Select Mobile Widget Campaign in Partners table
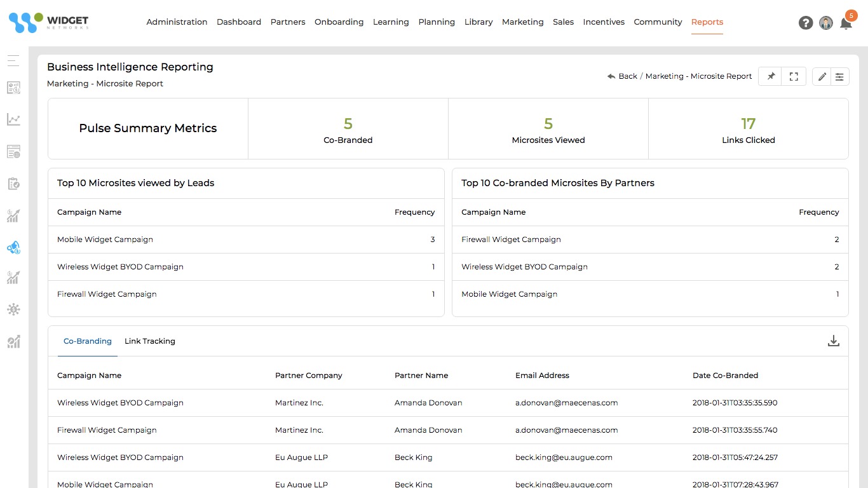The image size is (868, 488). pyautogui.click(x=650, y=294)
